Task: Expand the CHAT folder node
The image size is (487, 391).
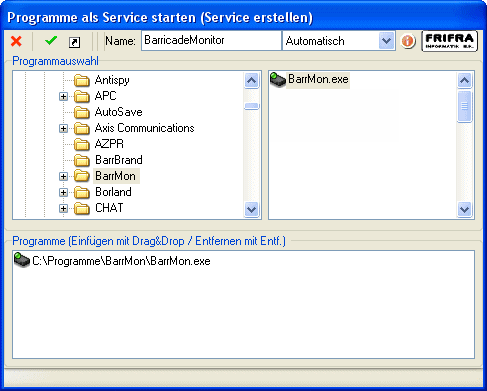Action: coord(63,208)
